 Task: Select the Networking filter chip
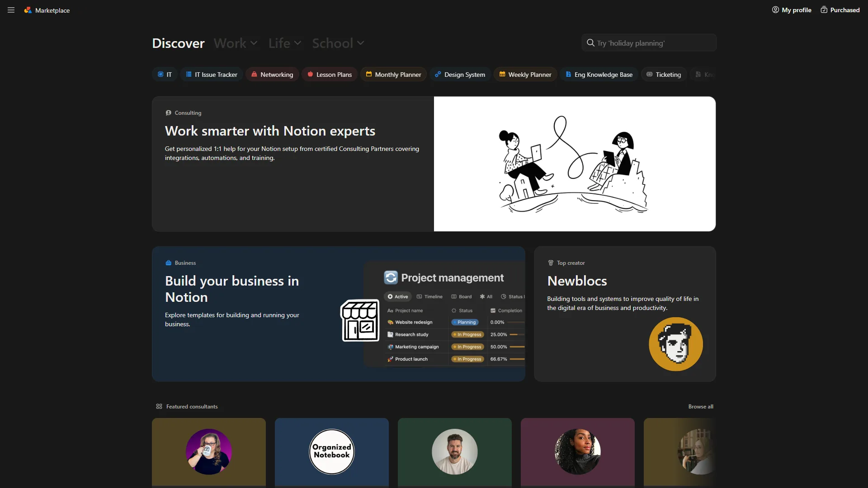pyautogui.click(x=272, y=75)
